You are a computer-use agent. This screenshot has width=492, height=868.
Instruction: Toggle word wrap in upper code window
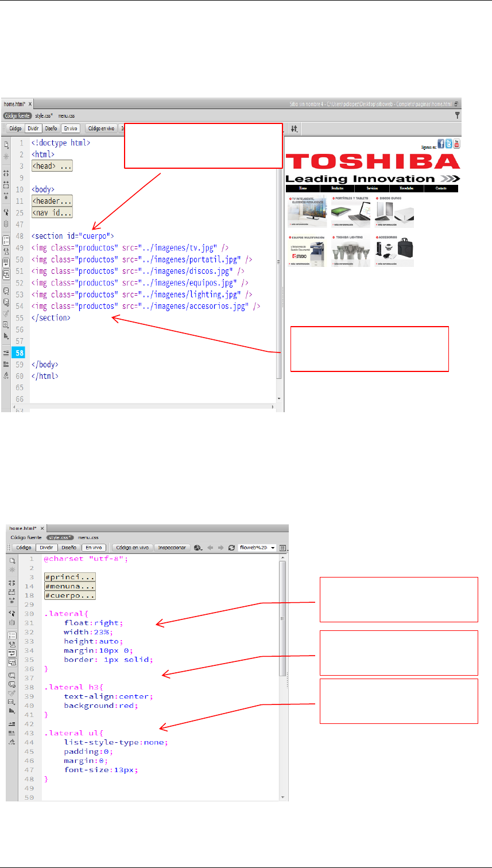click(6, 263)
